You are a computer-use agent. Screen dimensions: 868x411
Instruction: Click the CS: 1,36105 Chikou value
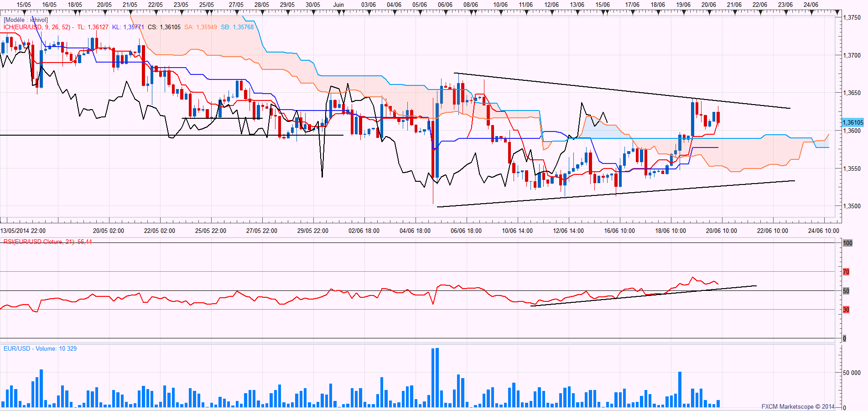pyautogui.click(x=164, y=27)
